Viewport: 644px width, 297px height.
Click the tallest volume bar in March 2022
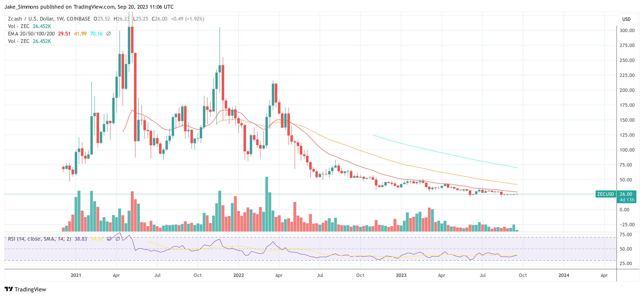(266, 204)
